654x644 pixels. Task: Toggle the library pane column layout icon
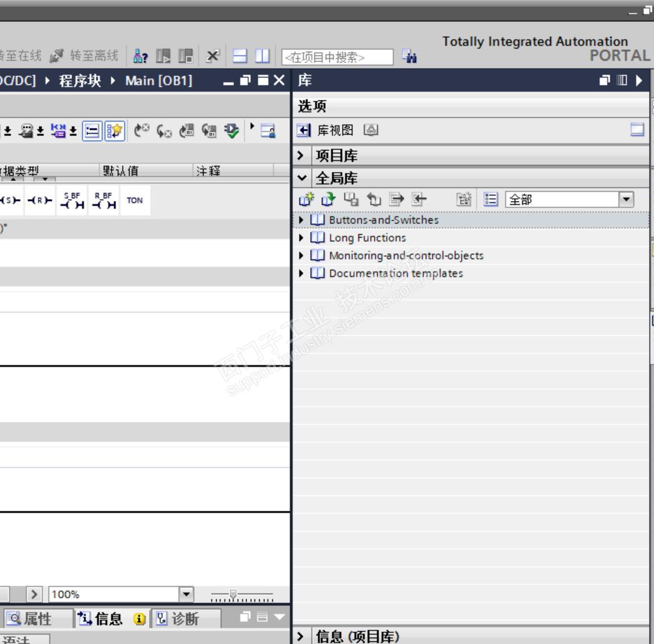coord(622,80)
